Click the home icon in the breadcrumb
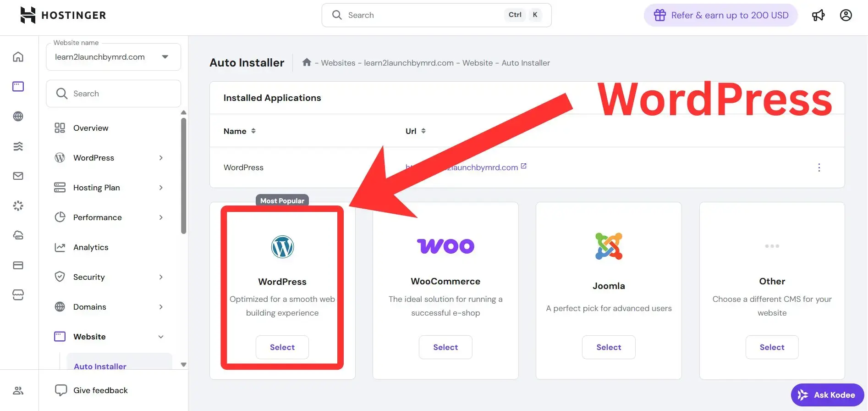Image resolution: width=868 pixels, height=411 pixels. [307, 62]
